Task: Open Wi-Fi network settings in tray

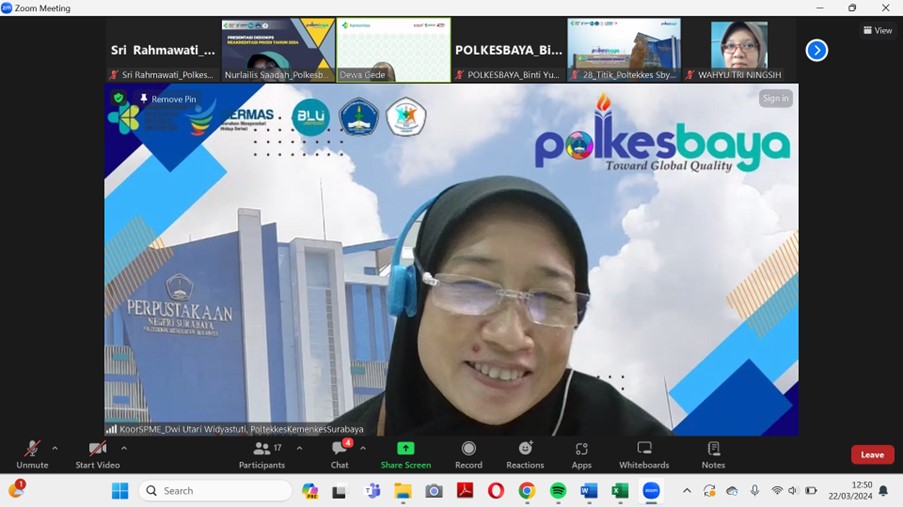Action: click(x=777, y=491)
